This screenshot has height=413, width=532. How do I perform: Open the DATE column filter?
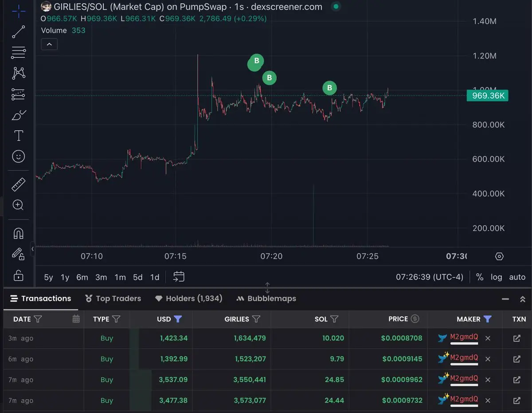38,319
